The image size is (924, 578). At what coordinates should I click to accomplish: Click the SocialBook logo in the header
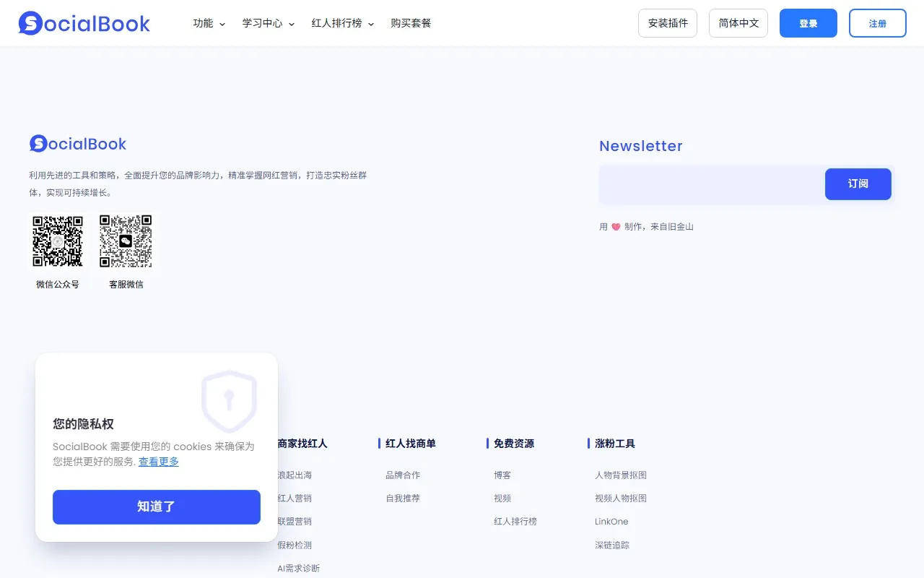point(84,23)
